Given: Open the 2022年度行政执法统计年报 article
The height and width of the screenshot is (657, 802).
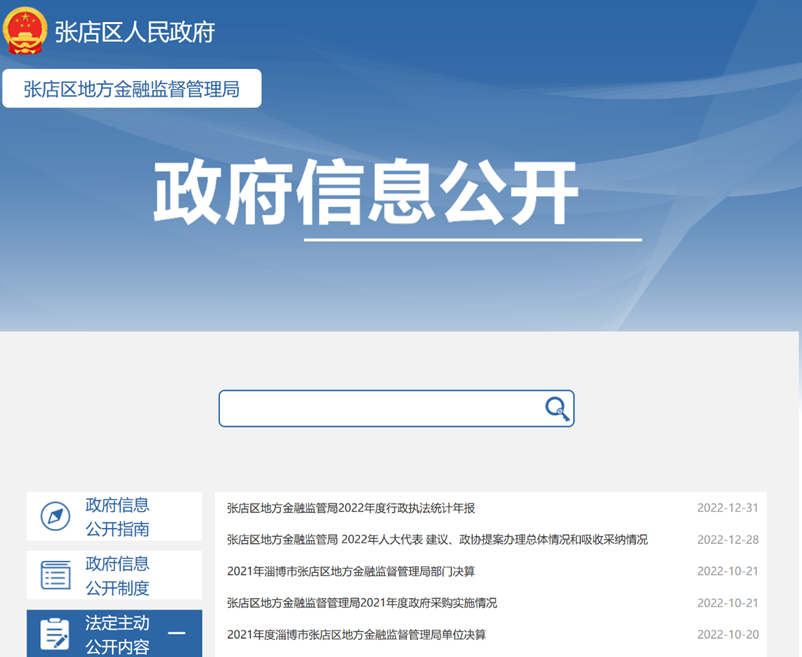Looking at the screenshot, I should [x=350, y=508].
